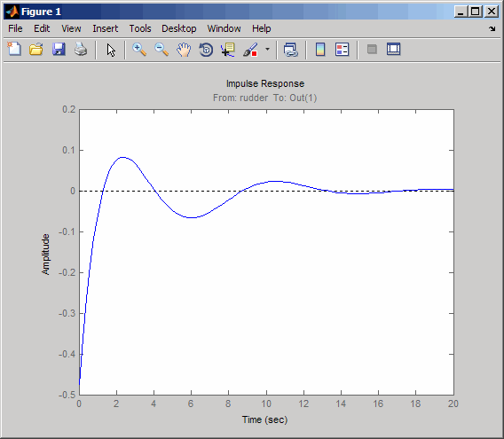Click the 10 x-axis tick label

coord(266,404)
